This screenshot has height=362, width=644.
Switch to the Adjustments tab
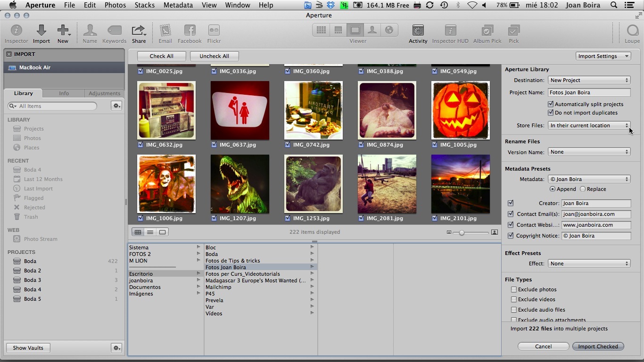pyautogui.click(x=104, y=93)
